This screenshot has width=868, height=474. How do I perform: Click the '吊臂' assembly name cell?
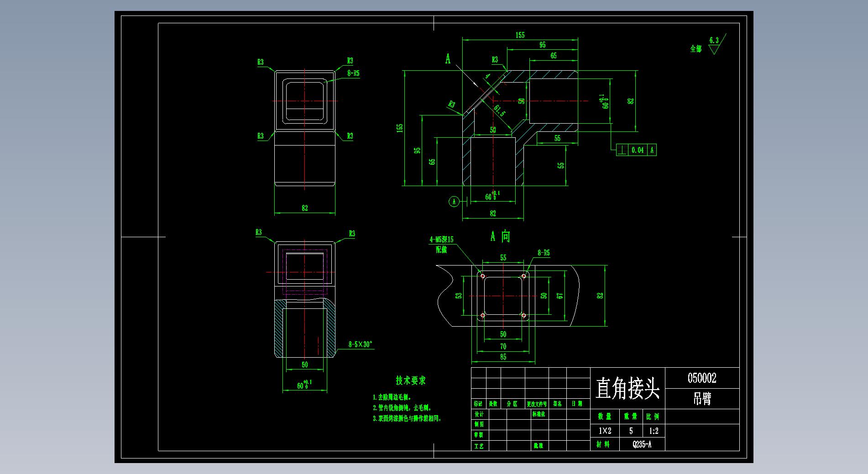tap(702, 399)
